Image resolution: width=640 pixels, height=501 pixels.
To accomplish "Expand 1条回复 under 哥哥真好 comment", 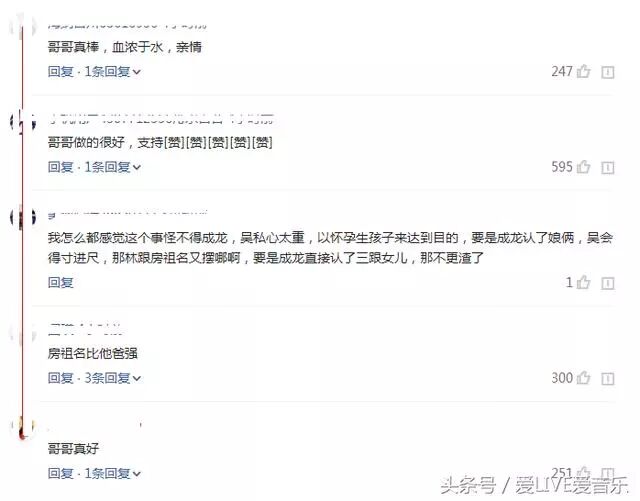I will pos(112,473).
